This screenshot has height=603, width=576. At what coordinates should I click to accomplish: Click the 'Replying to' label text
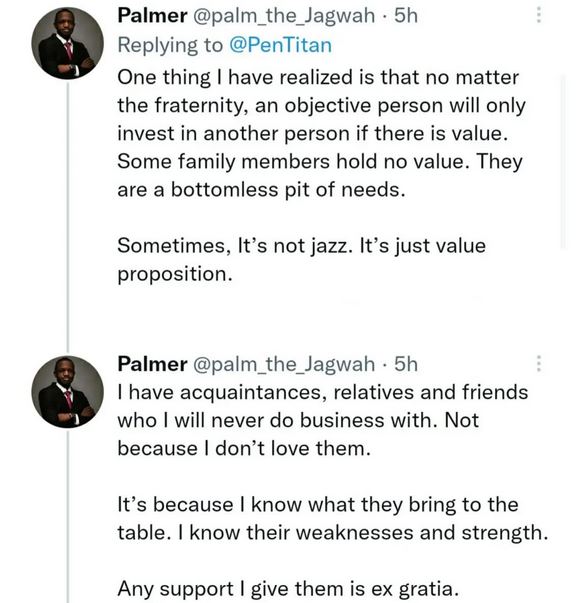coord(170,45)
